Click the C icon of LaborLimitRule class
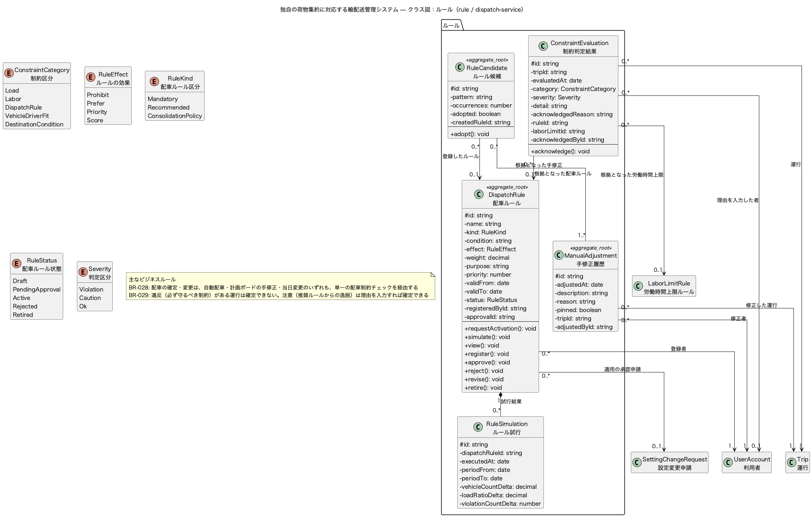Screen dimensions: 812x517 (x=638, y=287)
